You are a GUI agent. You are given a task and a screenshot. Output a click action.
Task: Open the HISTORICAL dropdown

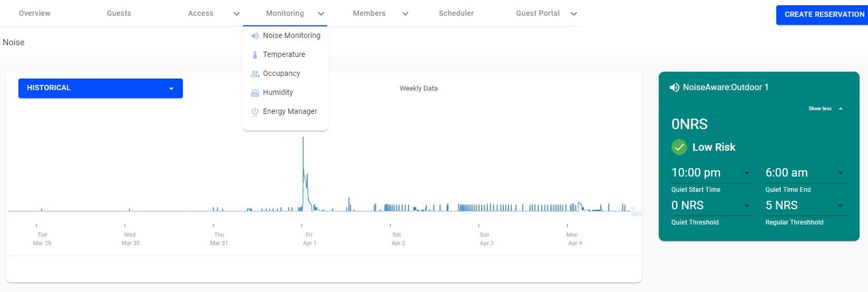click(101, 88)
